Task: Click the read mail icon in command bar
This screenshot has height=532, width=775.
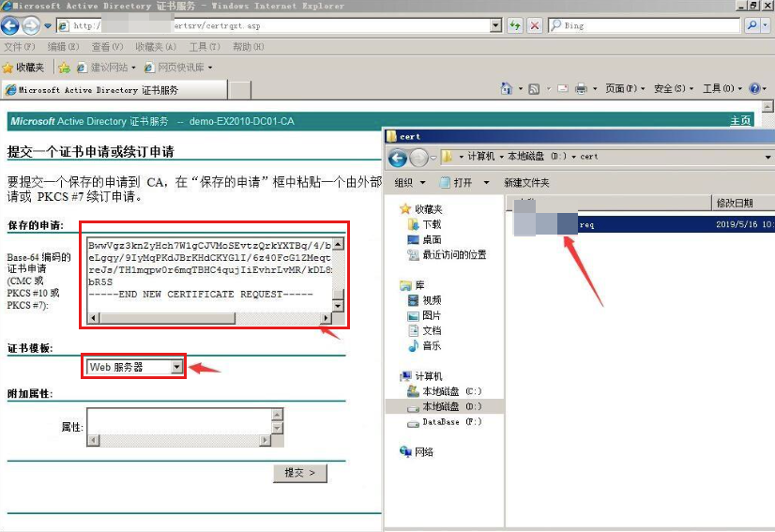Action: 562,89
